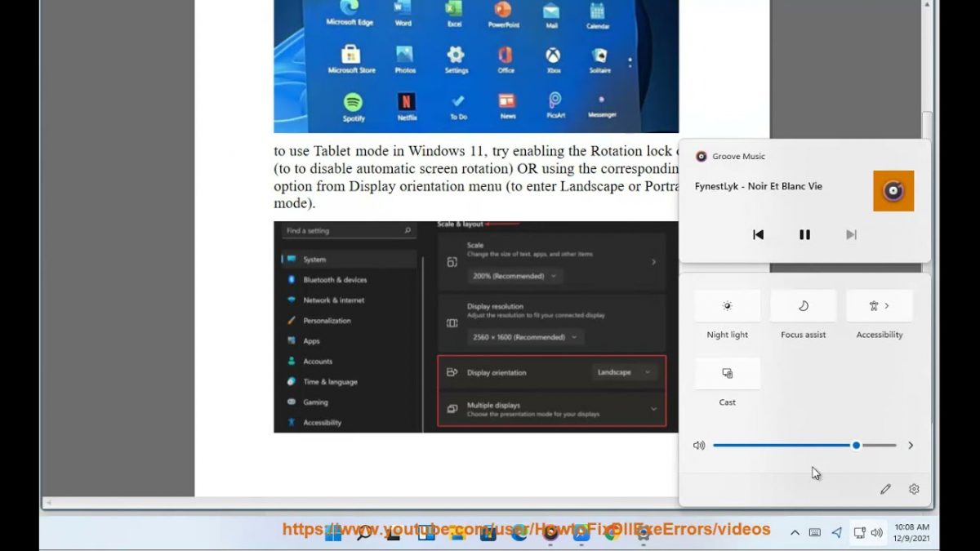Open Settings via the gear icon
This screenshot has width=980, height=551.
[x=913, y=489]
